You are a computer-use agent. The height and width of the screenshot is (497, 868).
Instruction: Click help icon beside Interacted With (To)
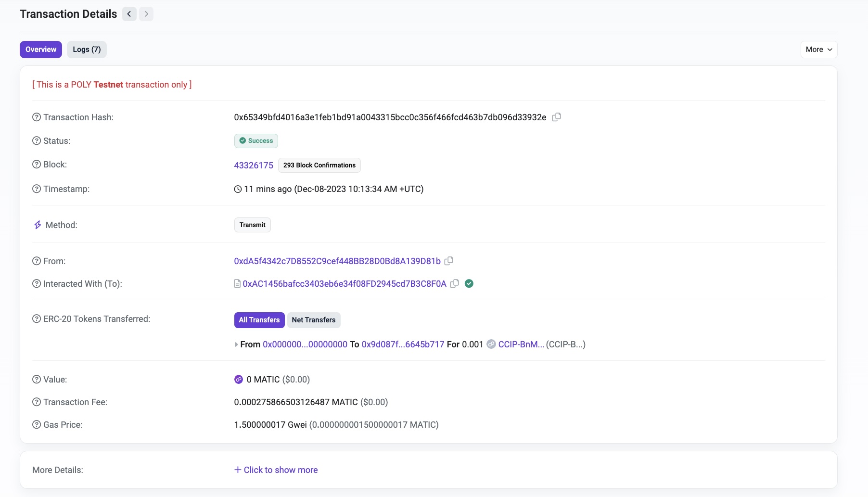[37, 283]
